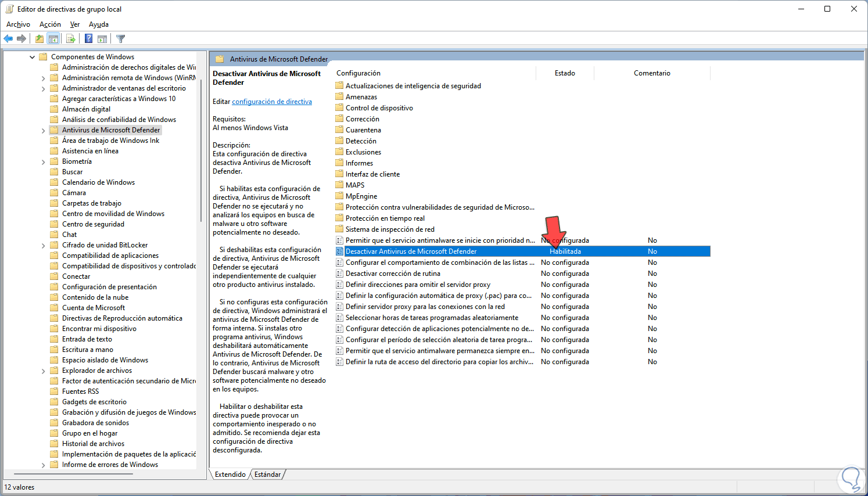Viewport: 868px width, 496px height.
Task: Toggle the show/hide console tree icon
Action: pyautogui.click(x=53, y=39)
